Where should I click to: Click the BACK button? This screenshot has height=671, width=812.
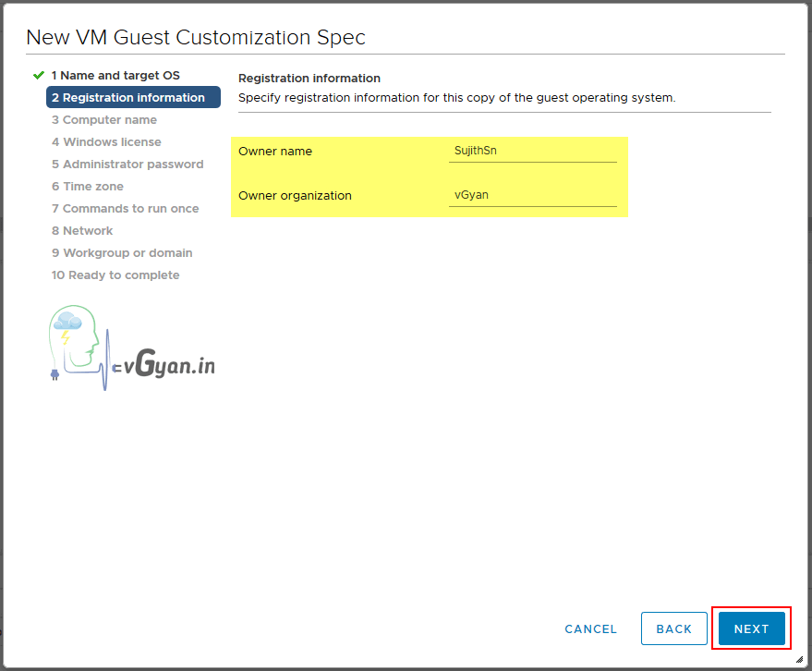673,628
